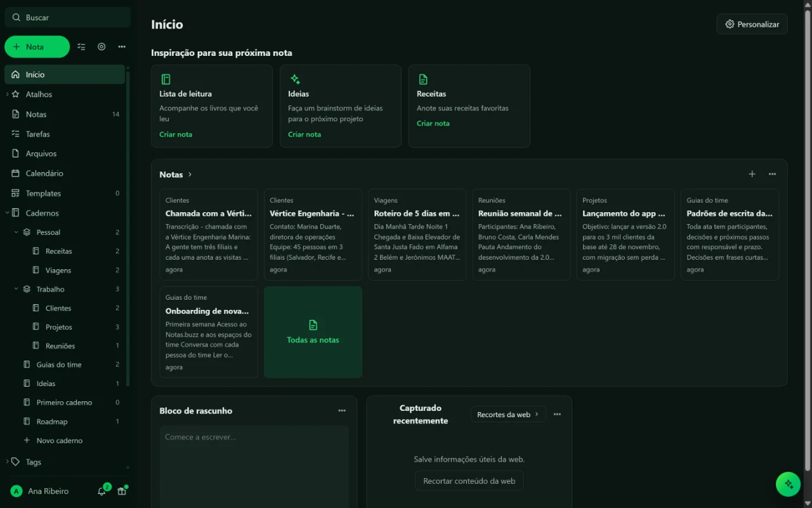Click the Personalizar button
Viewport: 812px width, 508px height.
pyautogui.click(x=752, y=24)
